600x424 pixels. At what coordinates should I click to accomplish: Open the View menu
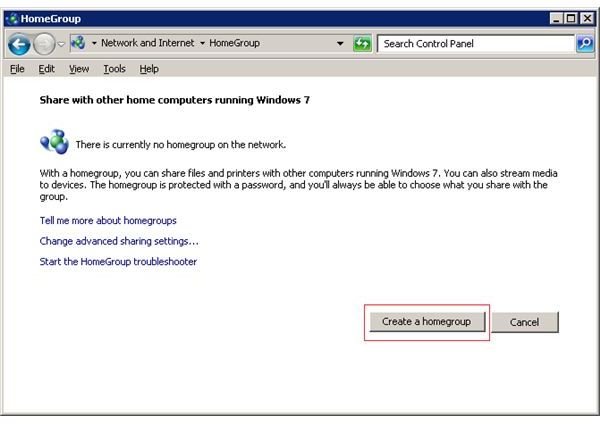click(79, 69)
